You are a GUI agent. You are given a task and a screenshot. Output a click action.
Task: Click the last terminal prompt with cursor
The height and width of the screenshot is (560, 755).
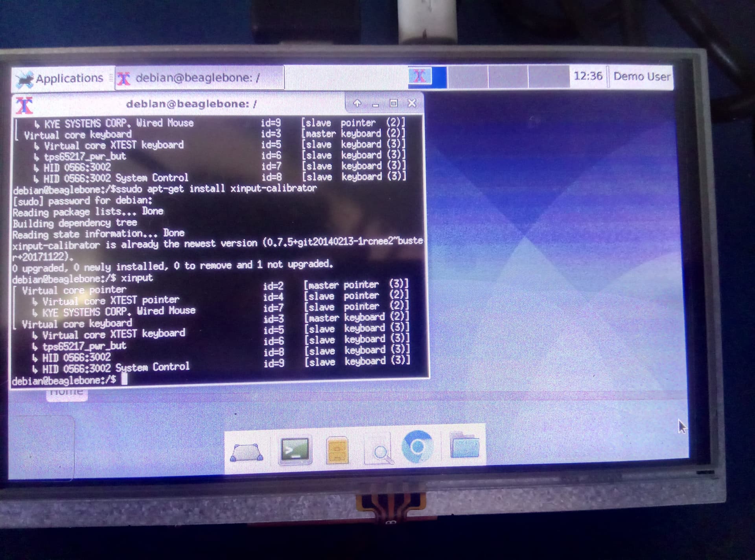pos(69,380)
